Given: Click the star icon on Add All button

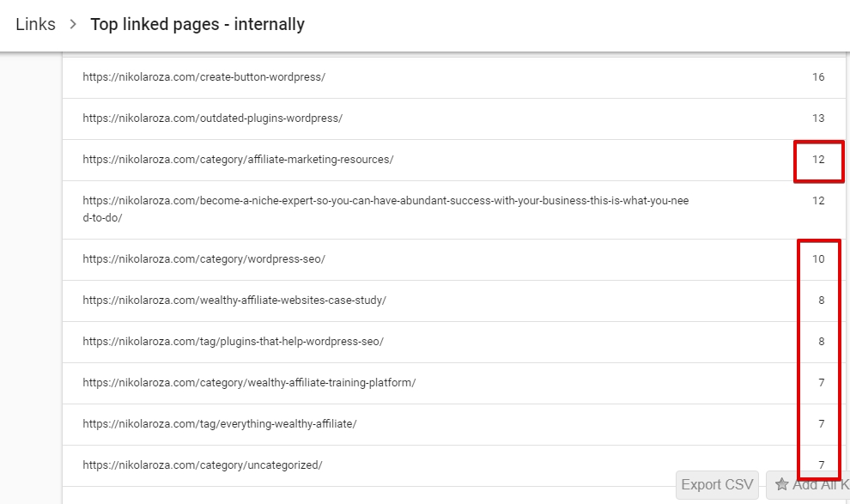Looking at the screenshot, I should tap(781, 485).
